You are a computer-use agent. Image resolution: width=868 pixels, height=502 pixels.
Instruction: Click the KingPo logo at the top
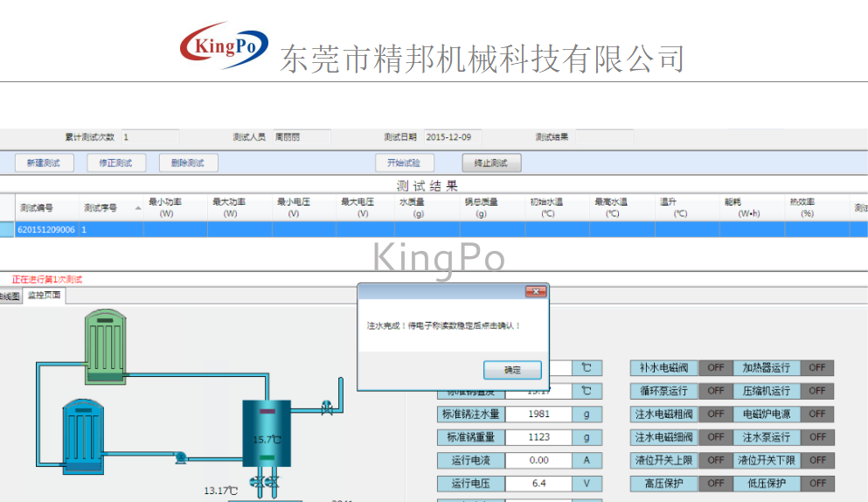tap(224, 45)
